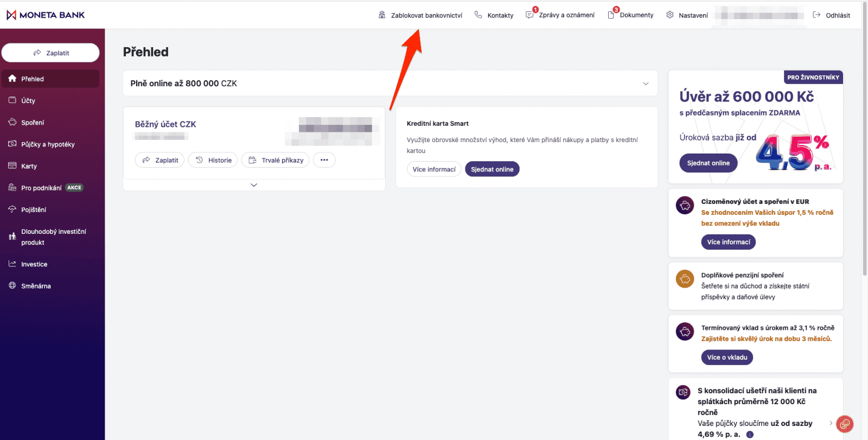Open the messages speech-bubble icon
Screen dimensions: 868x440
[529, 15]
